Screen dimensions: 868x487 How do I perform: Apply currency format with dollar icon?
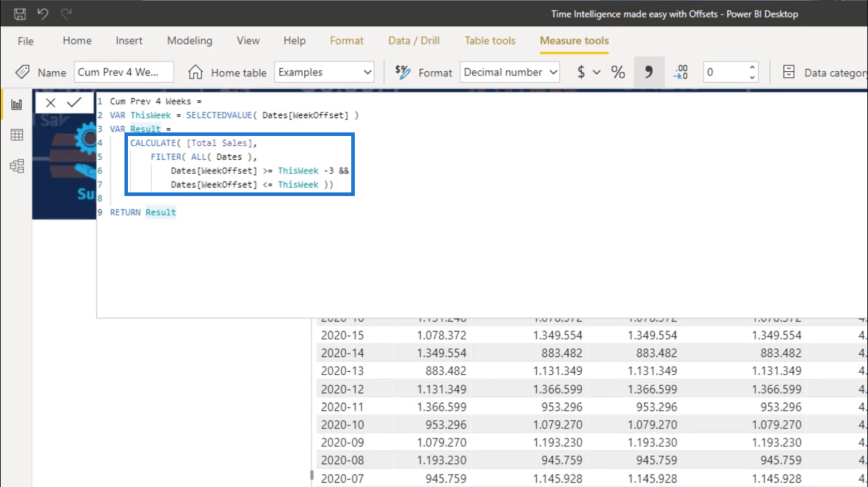point(581,72)
